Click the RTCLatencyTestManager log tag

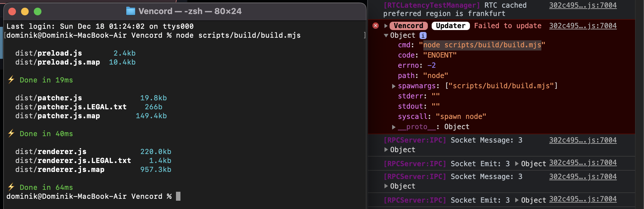[x=432, y=5]
